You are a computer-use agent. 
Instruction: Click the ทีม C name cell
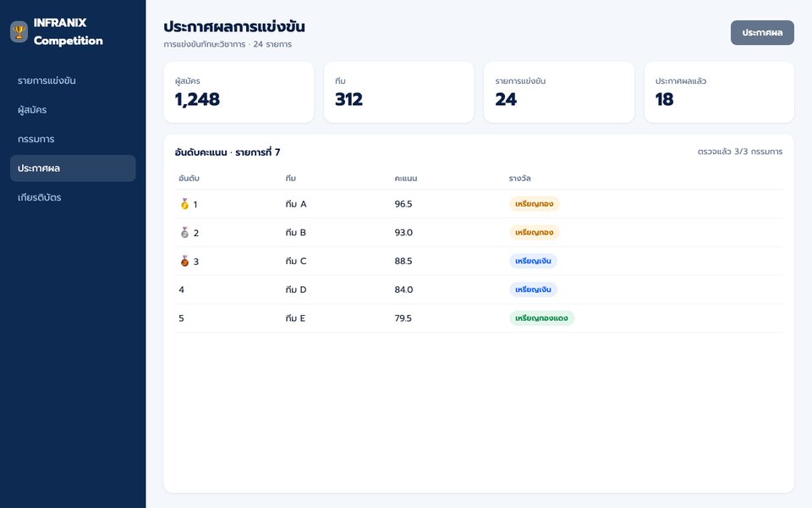tap(296, 261)
